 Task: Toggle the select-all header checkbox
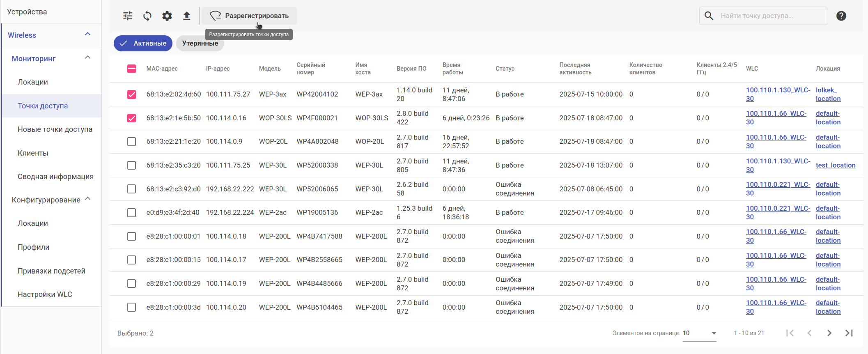click(x=131, y=69)
